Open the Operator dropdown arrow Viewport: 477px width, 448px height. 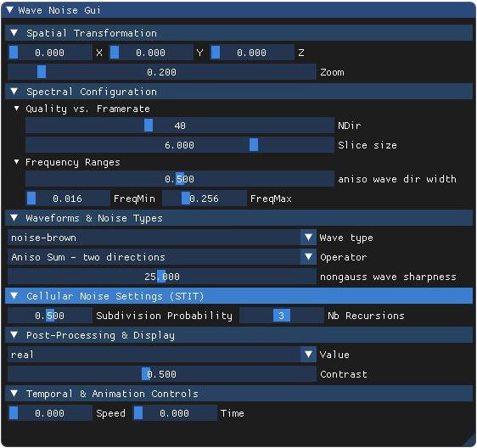click(308, 257)
